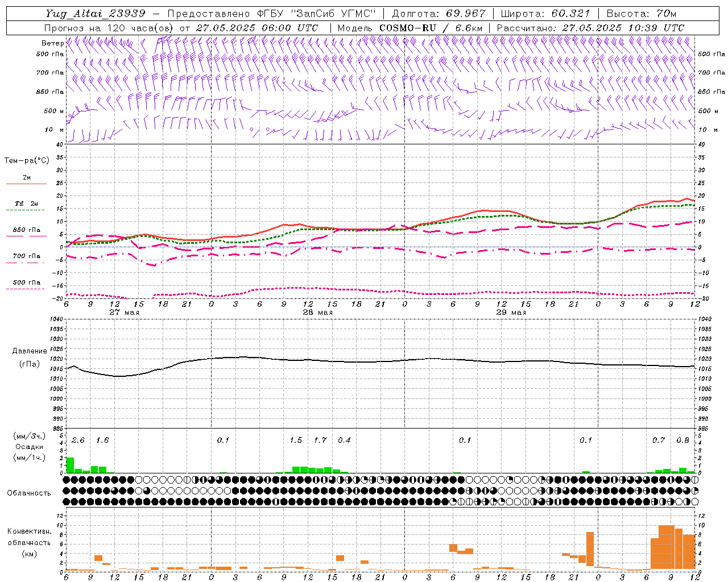
Task: Click the tallest green precipitation bar
Action: tap(71, 465)
